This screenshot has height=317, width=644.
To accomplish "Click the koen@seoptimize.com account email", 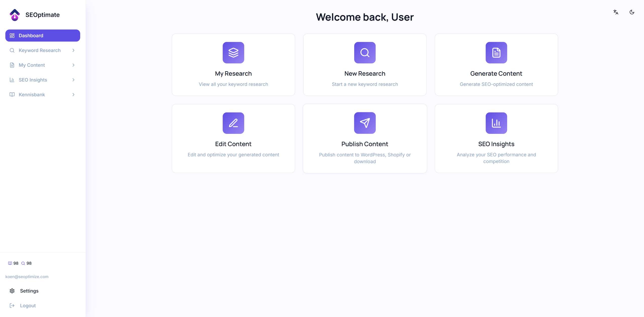I will coord(27,276).
